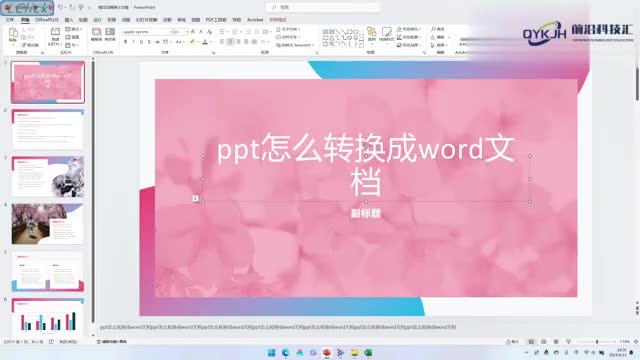640x360 pixels.
Task: Open the Replace dropdown in editing group
Action: click(440, 37)
